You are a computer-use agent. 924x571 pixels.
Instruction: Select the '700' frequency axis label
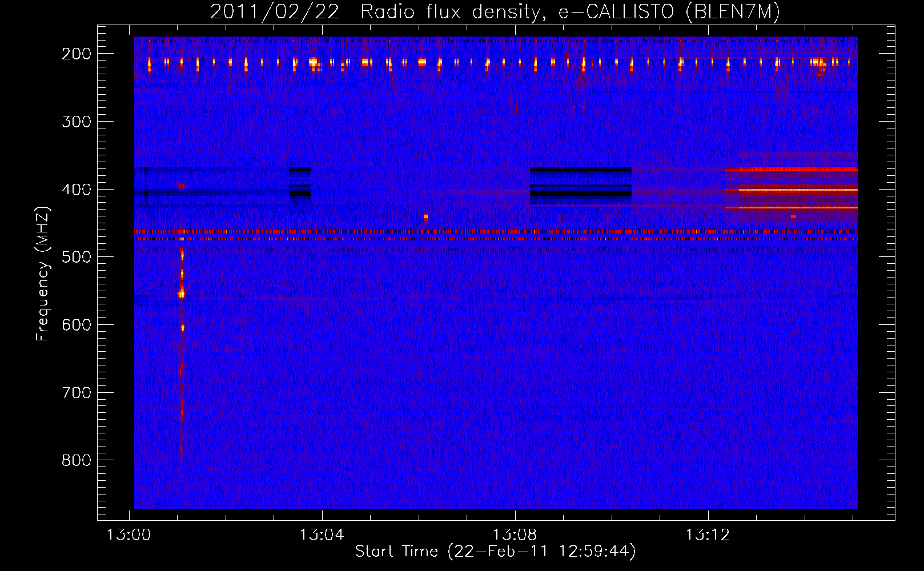pos(77,393)
